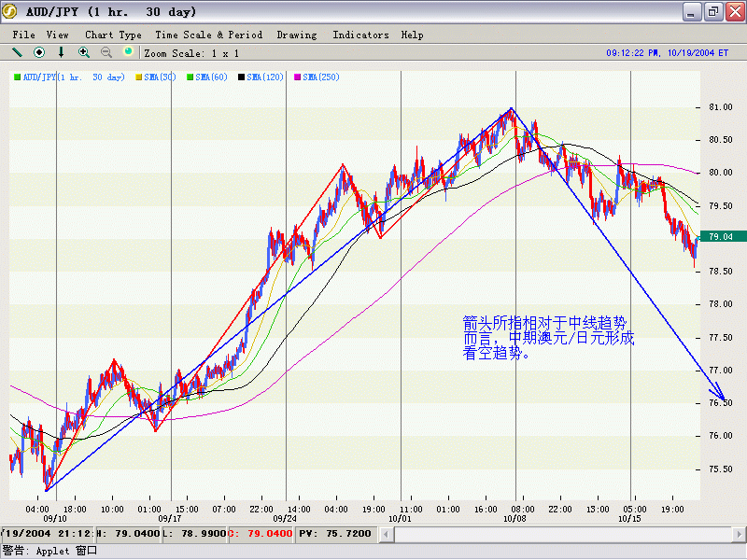747x560 pixels.
Task: Click the application logo in title bar
Action: (x=11, y=12)
